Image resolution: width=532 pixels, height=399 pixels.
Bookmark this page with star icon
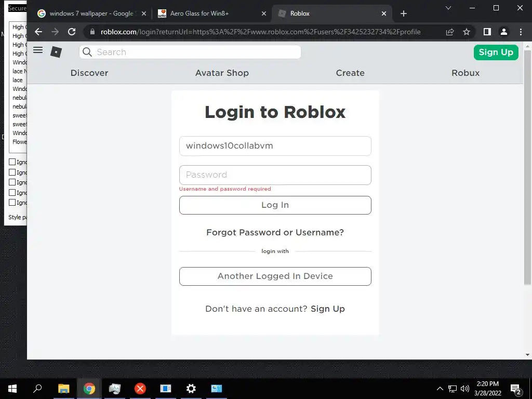click(x=467, y=32)
